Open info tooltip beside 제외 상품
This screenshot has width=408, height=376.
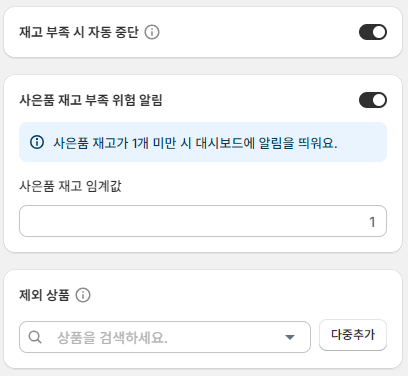tap(83, 295)
